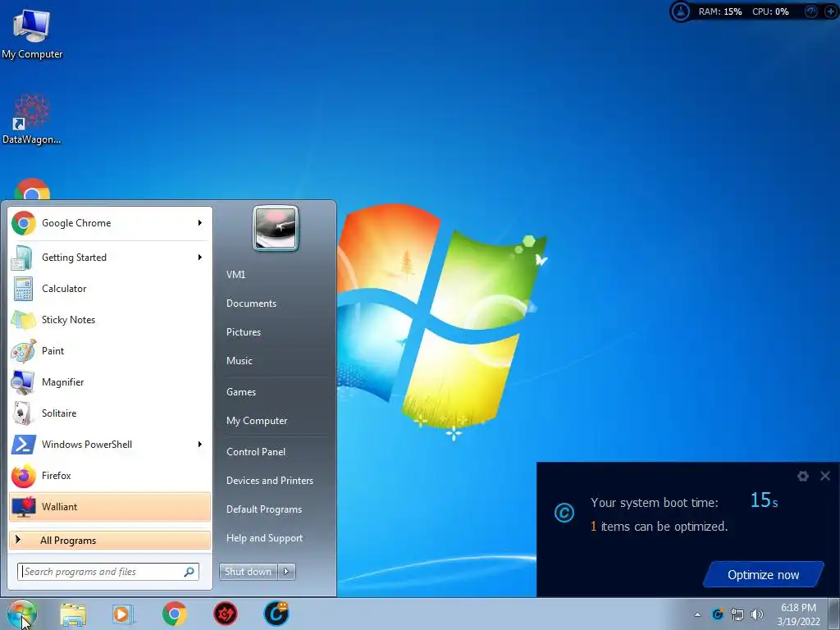Open network status tray icon
840x630 pixels.
click(737, 614)
